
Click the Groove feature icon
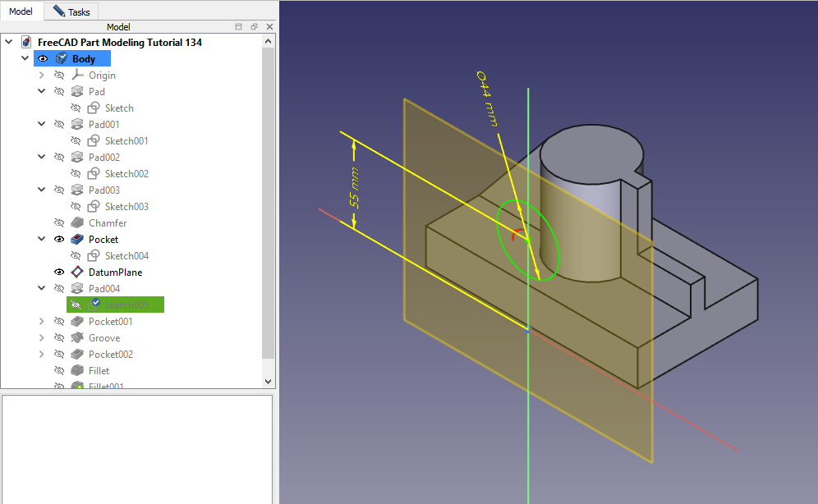click(x=77, y=338)
